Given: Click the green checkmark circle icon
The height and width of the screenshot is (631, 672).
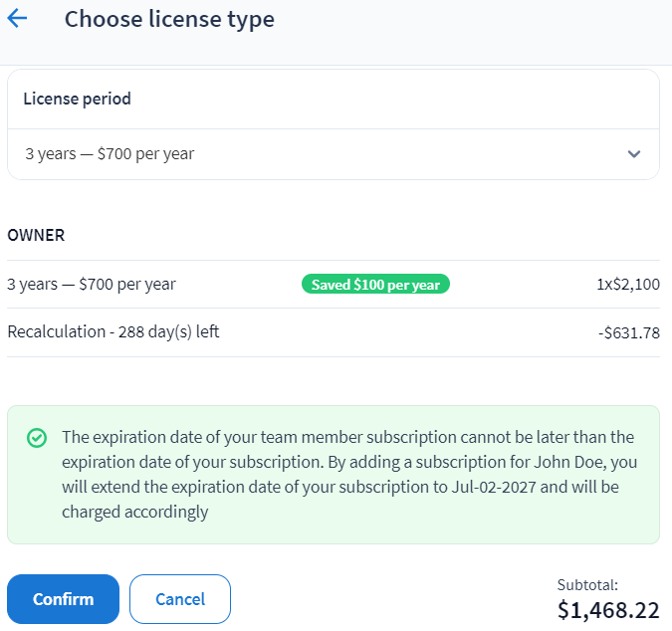Looking at the screenshot, I should 36,438.
